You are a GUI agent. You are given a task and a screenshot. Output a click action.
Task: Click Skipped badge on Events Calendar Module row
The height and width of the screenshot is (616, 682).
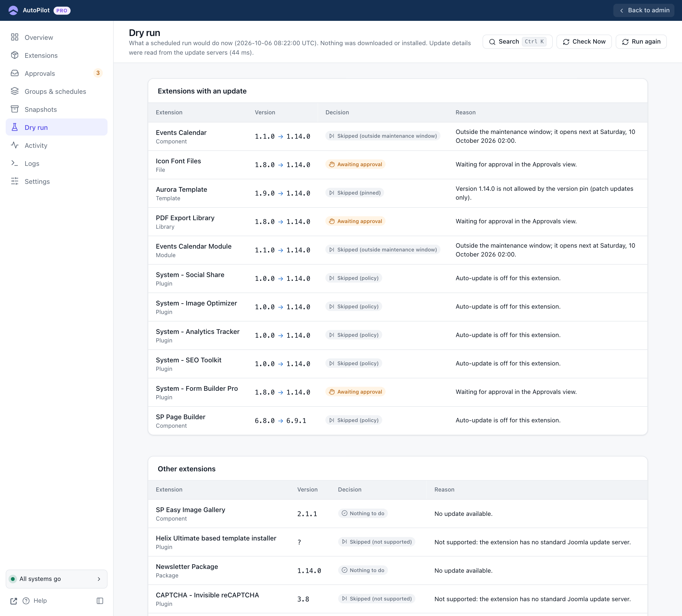(x=383, y=250)
